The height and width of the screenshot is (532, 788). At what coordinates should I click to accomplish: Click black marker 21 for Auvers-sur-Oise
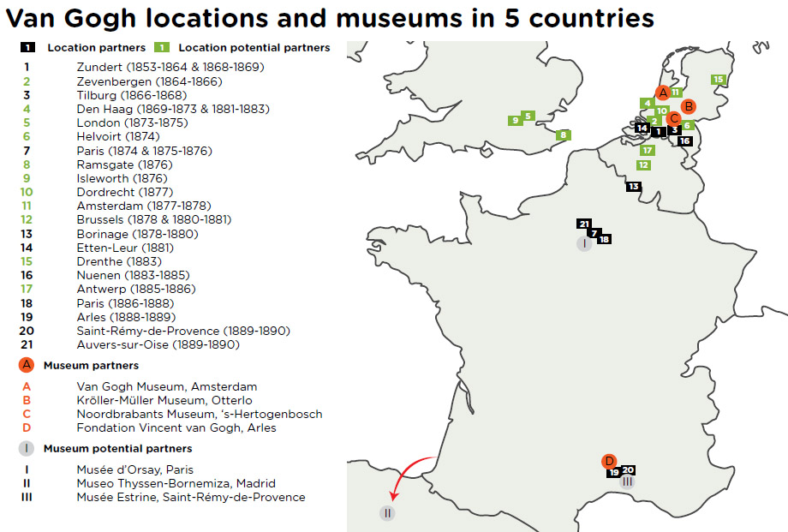584,224
